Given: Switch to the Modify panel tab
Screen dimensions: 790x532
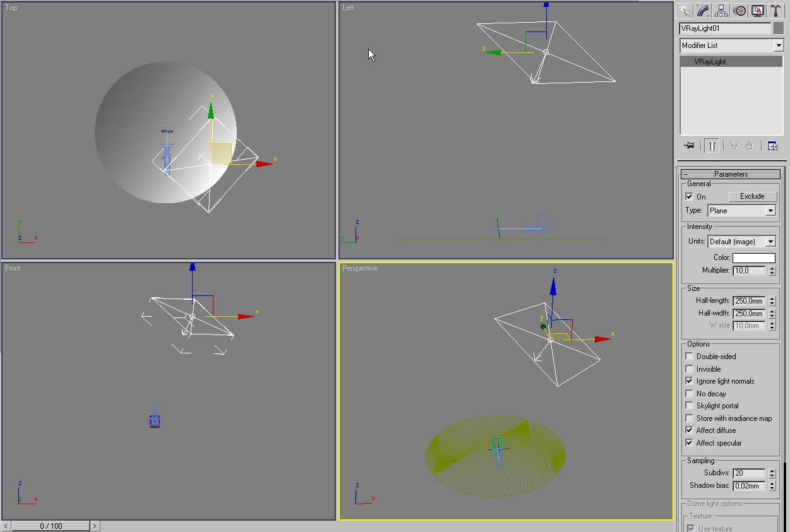Looking at the screenshot, I should [x=703, y=11].
